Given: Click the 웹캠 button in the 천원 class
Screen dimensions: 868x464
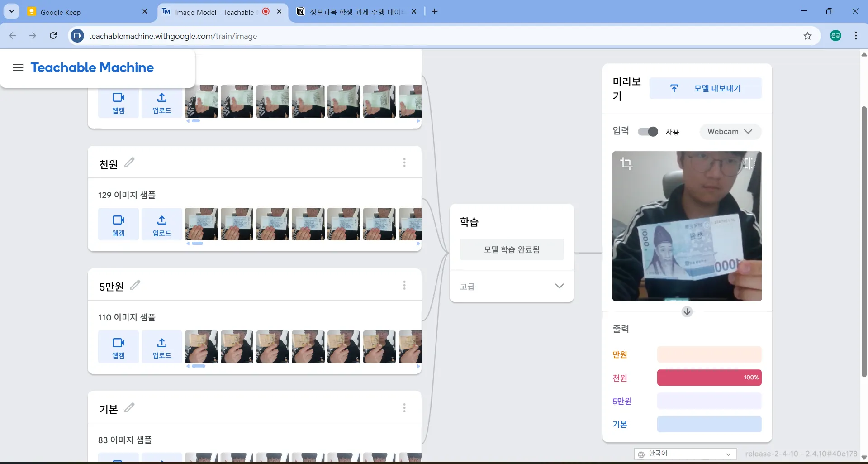Looking at the screenshot, I should [x=119, y=225].
